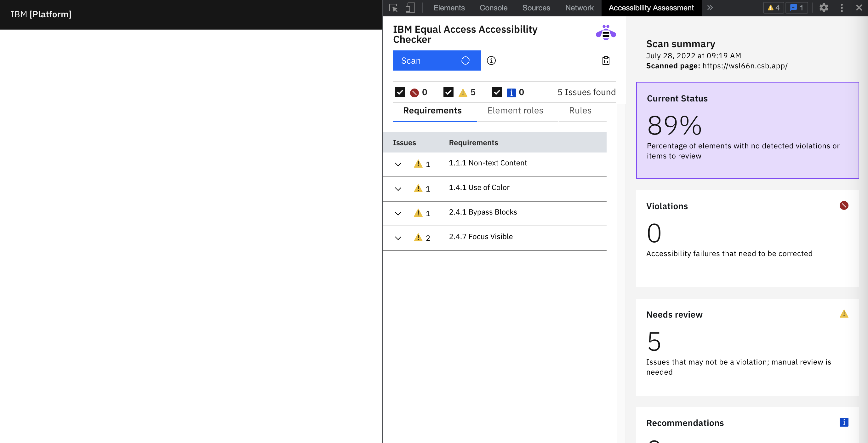Uncheck the needs review filter checkbox
This screenshot has width=868, height=443.
point(448,92)
